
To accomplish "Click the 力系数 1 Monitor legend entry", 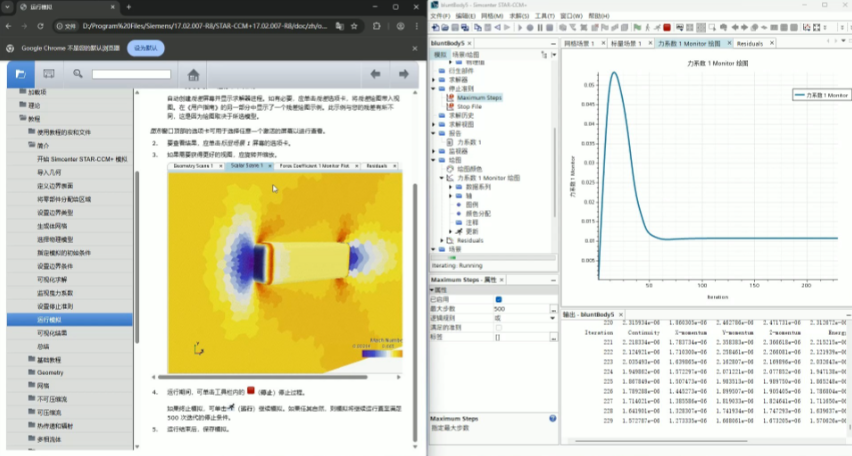I will click(x=820, y=94).
